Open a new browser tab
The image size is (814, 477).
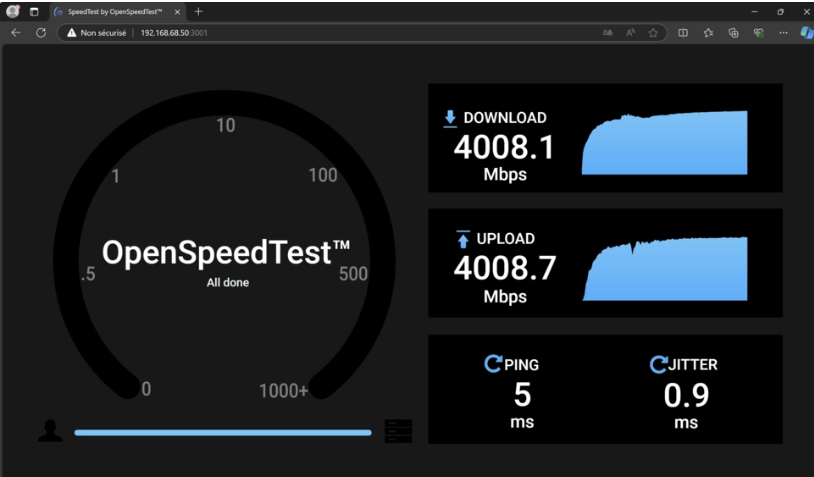[198, 11]
